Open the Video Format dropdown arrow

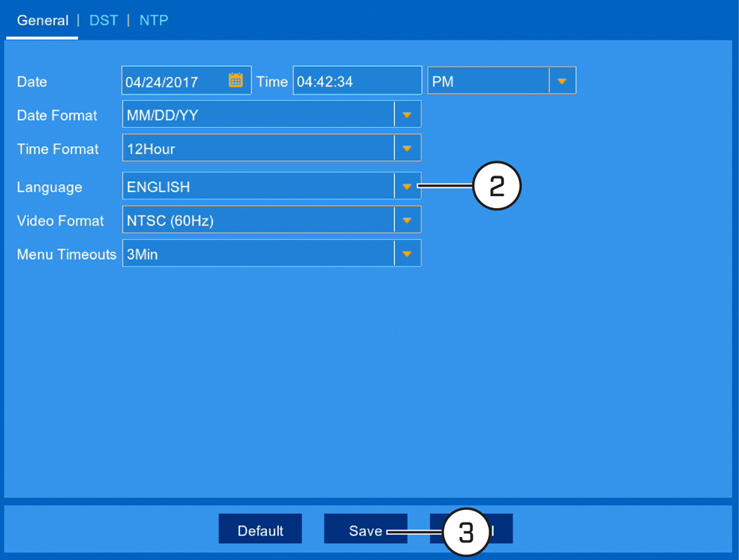click(407, 220)
